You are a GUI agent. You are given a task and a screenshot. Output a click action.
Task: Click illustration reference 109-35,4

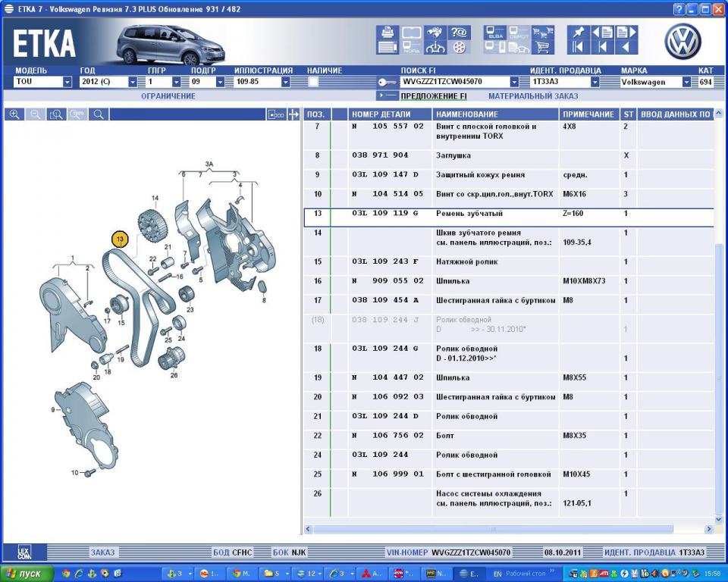577,242
